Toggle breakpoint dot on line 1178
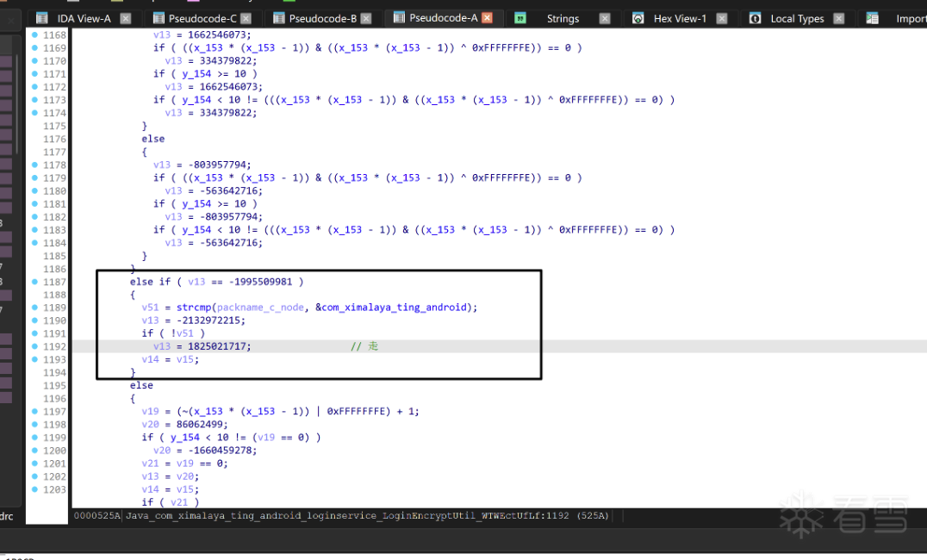This screenshot has width=927, height=560. [x=34, y=165]
